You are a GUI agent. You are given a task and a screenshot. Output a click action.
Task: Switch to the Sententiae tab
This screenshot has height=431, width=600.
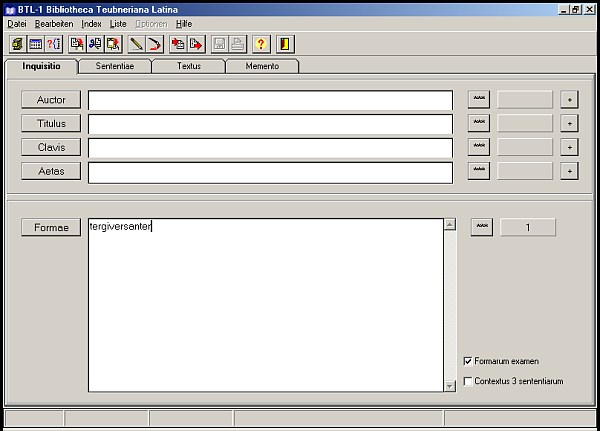[x=115, y=66]
